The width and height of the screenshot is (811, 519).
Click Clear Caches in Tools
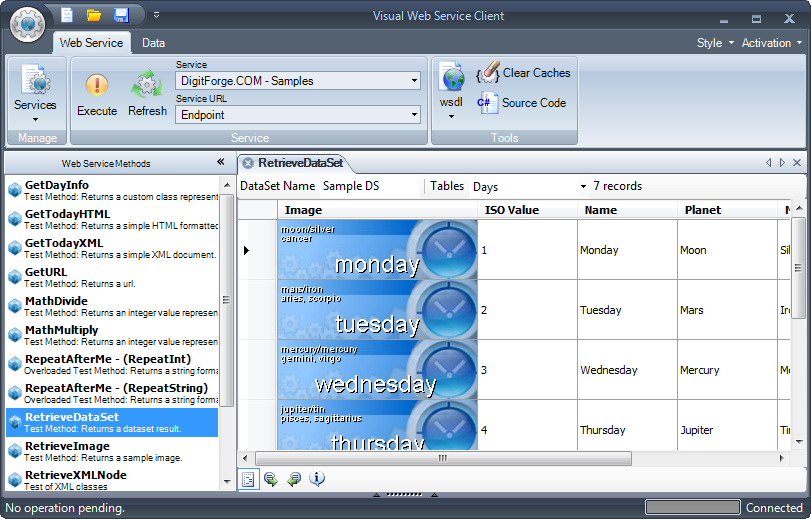coord(524,73)
